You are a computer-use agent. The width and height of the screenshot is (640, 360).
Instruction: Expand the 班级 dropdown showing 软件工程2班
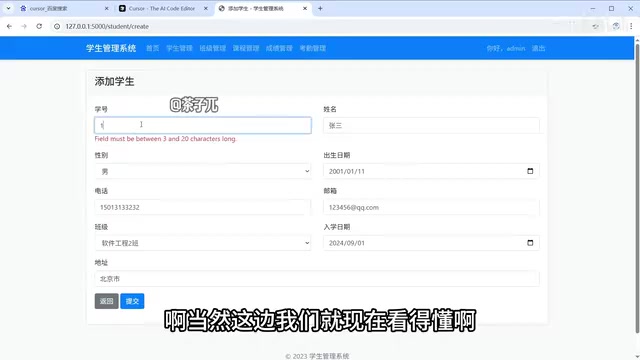pyautogui.click(x=203, y=243)
